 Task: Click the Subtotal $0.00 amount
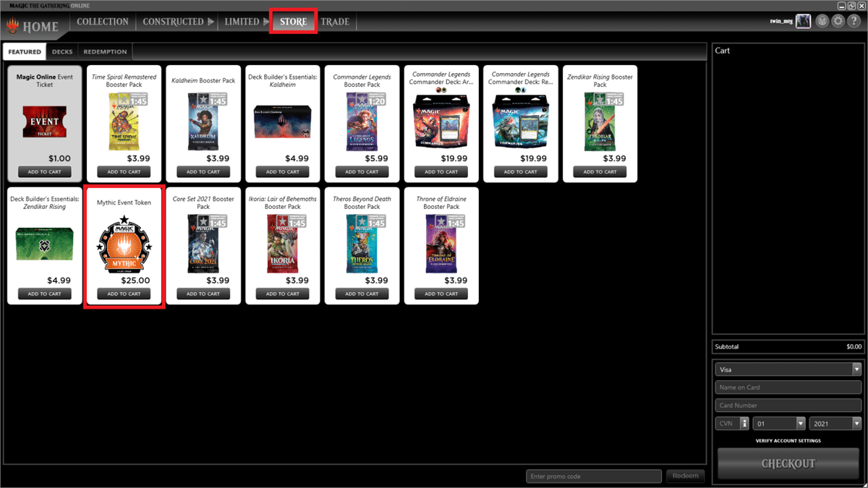(854, 347)
